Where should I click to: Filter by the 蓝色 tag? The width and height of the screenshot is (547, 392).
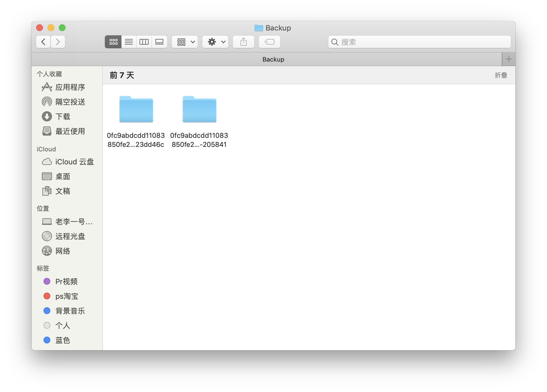[67, 340]
